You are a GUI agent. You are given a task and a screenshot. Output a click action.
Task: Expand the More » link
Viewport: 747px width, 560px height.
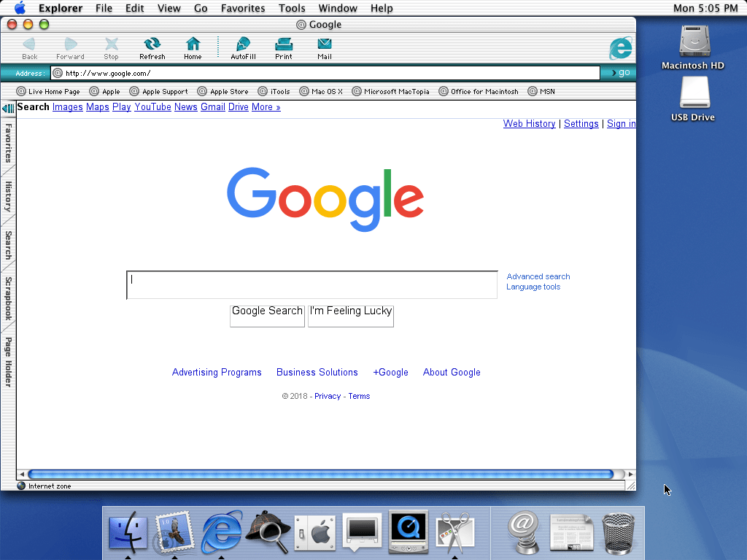tap(266, 107)
